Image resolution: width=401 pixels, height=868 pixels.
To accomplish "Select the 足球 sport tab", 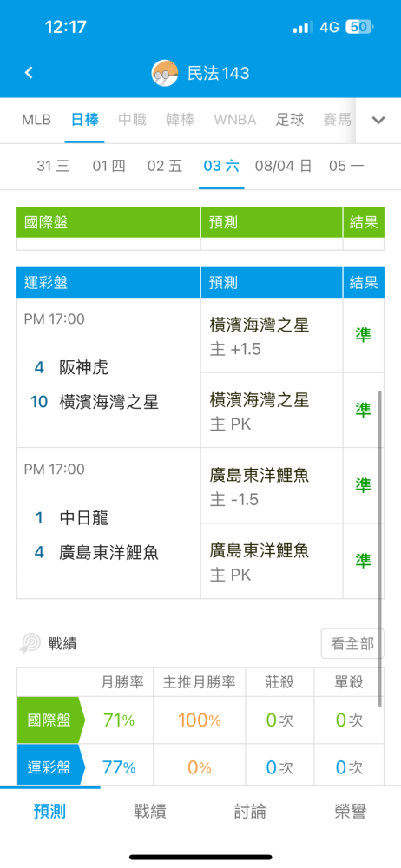I will pyautogui.click(x=290, y=120).
